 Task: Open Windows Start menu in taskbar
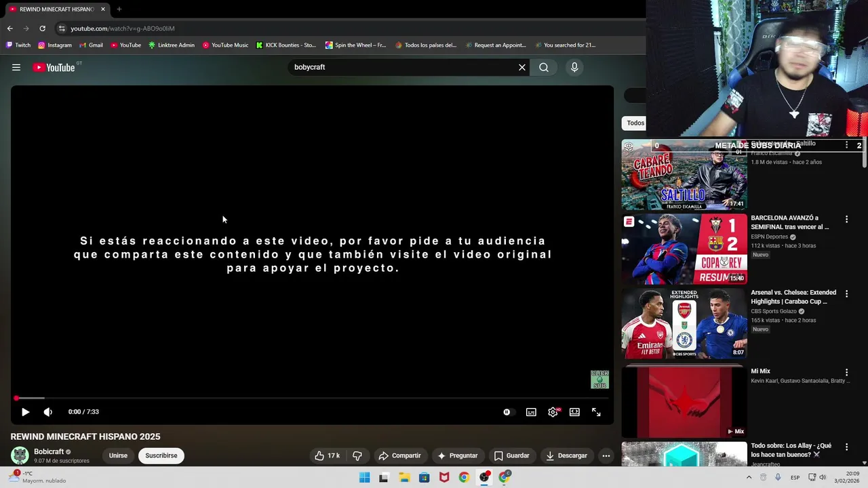(364, 477)
